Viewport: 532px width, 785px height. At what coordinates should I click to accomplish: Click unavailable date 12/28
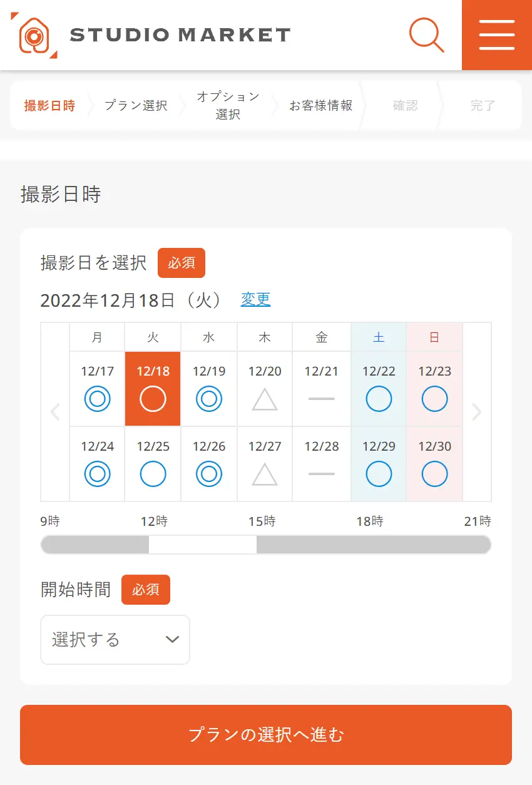322,464
